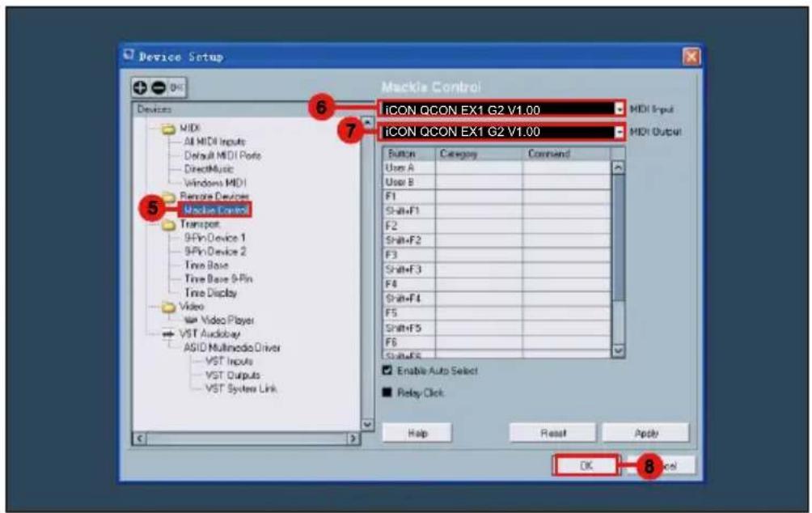The image size is (812, 513).
Task: Click the Button column header
Action: [x=409, y=154]
